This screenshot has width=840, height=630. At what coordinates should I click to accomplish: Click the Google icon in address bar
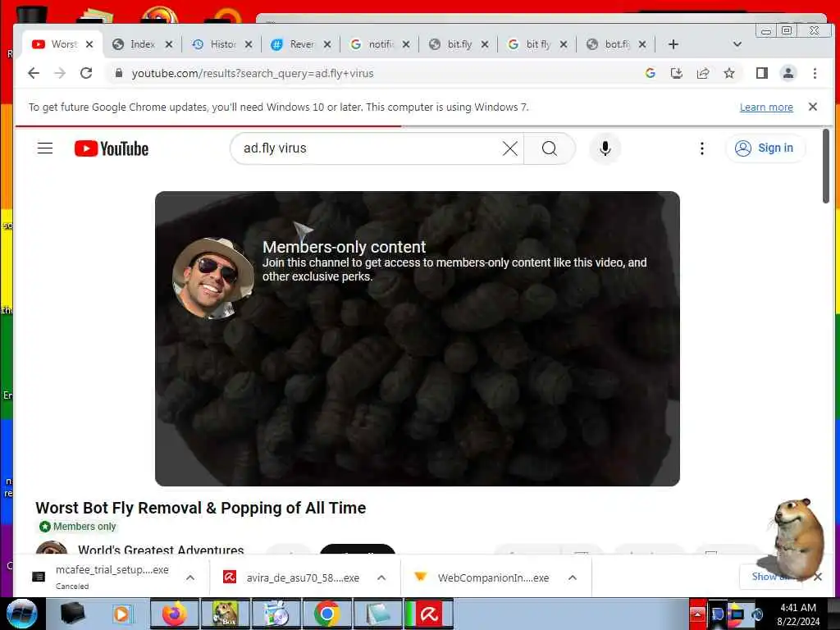651,73
